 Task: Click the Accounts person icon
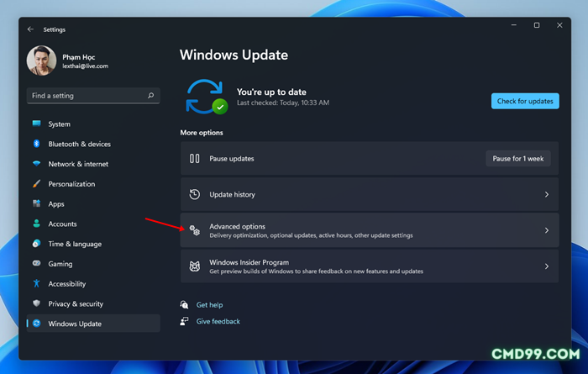pyautogui.click(x=36, y=224)
